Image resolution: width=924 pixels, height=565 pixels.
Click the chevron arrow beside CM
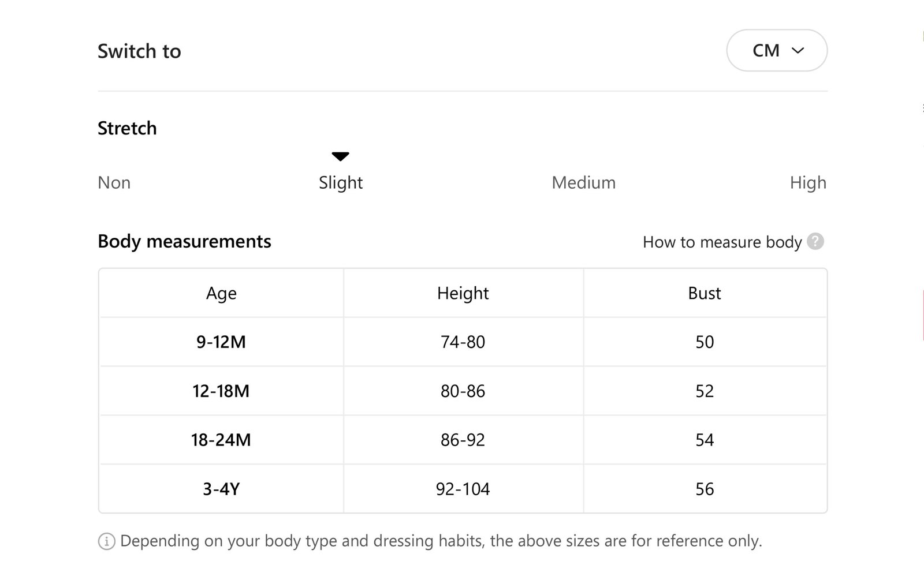point(798,51)
